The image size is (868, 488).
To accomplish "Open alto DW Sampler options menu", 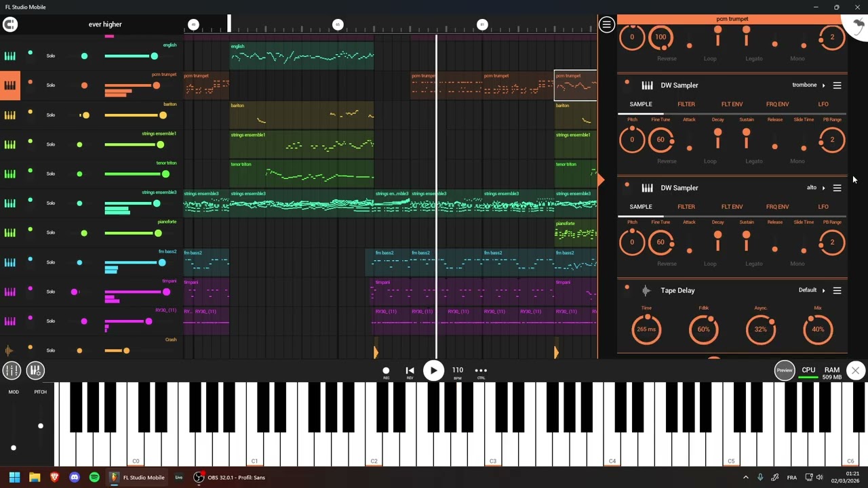I will (x=837, y=188).
